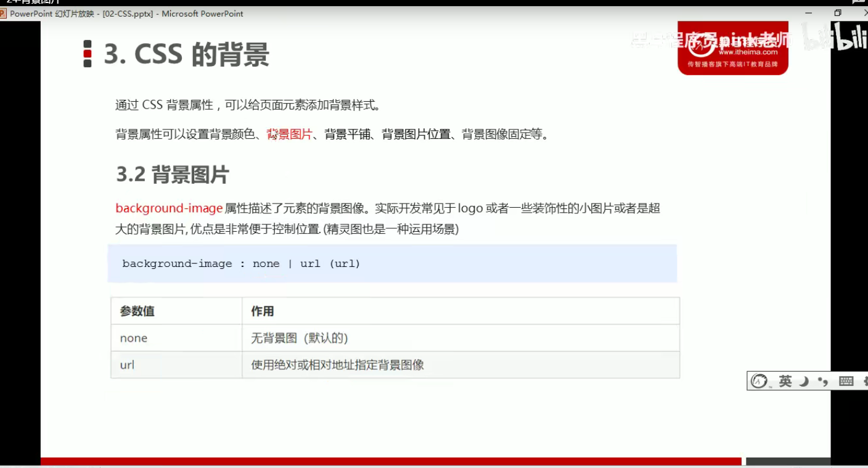Toggle the half-width moon icon in IME bar
This screenshot has width=868, height=468.
tap(805, 381)
